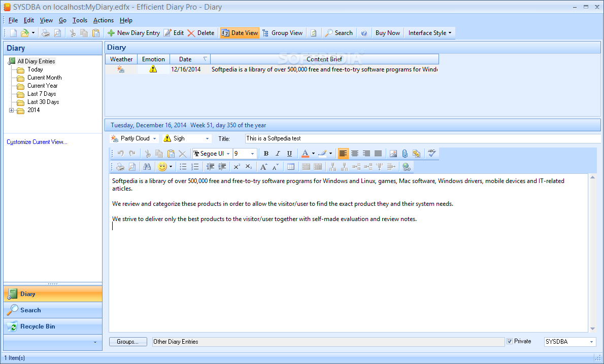Click the paperclip Attach File icon
The image size is (604, 364).
[405, 154]
